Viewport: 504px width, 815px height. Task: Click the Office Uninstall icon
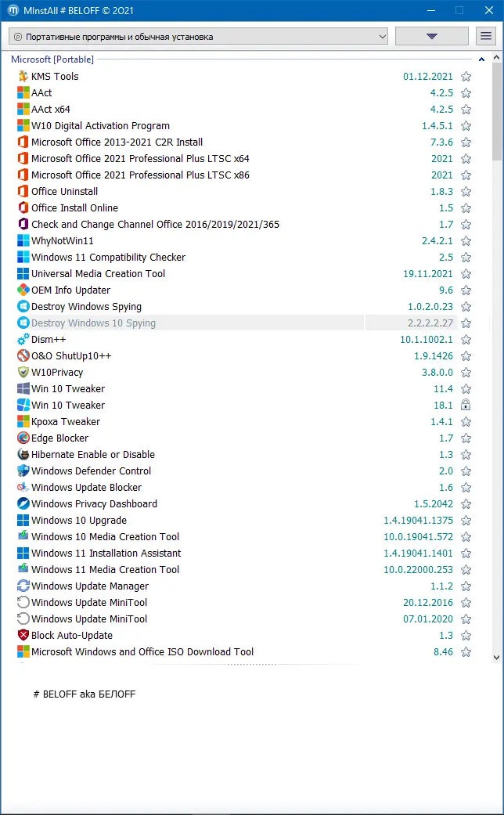click(x=23, y=191)
